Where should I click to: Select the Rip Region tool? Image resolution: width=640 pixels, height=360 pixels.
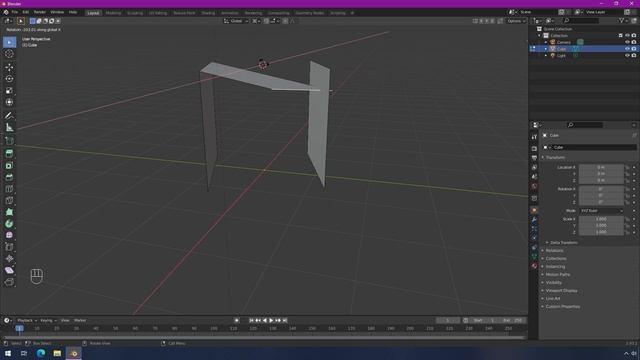point(9,282)
